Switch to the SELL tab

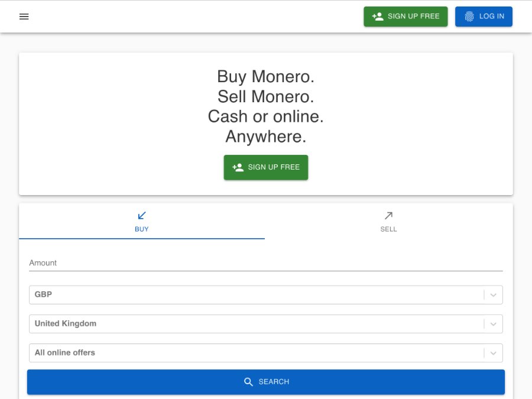(x=388, y=222)
